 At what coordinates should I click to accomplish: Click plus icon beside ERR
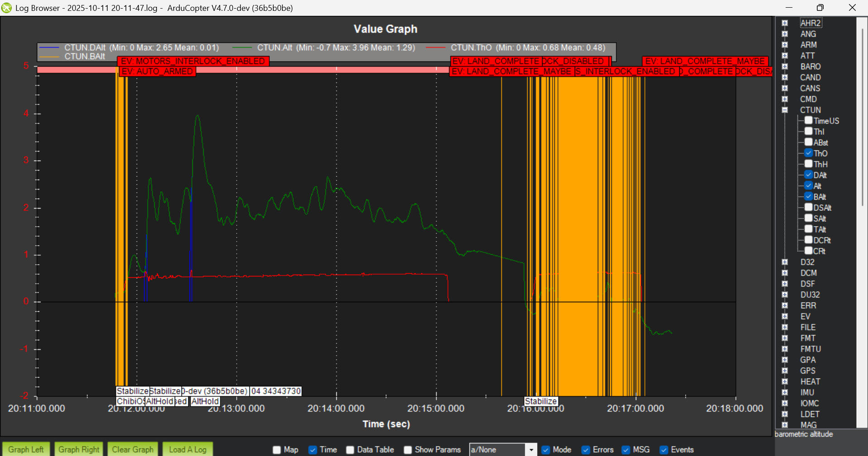(785, 306)
